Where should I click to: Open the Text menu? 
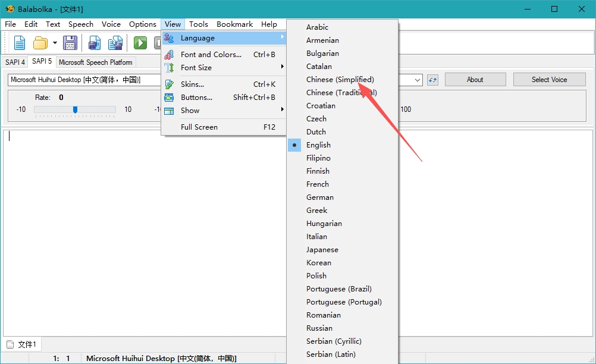click(x=53, y=24)
